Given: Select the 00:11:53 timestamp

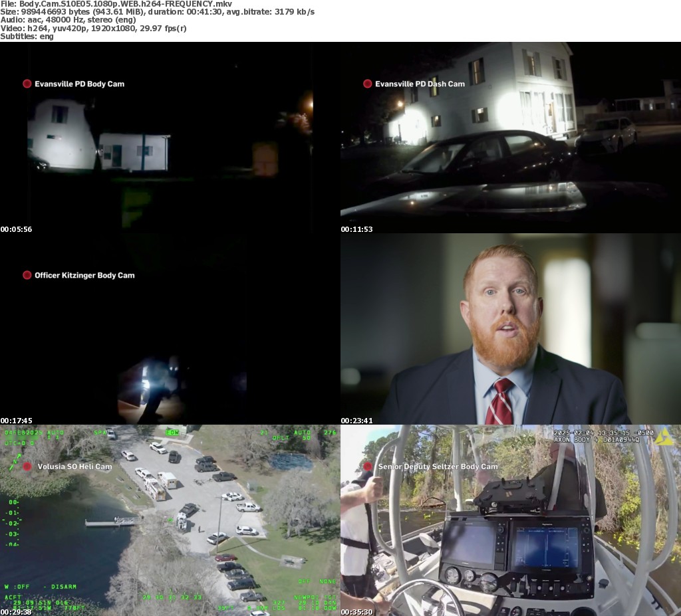Looking at the screenshot, I should pos(356,229).
